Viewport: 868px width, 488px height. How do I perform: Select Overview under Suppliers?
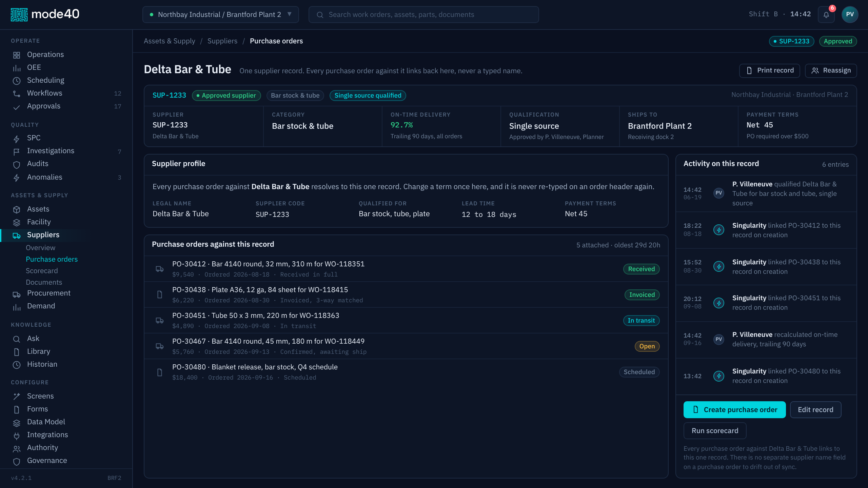[40, 248]
